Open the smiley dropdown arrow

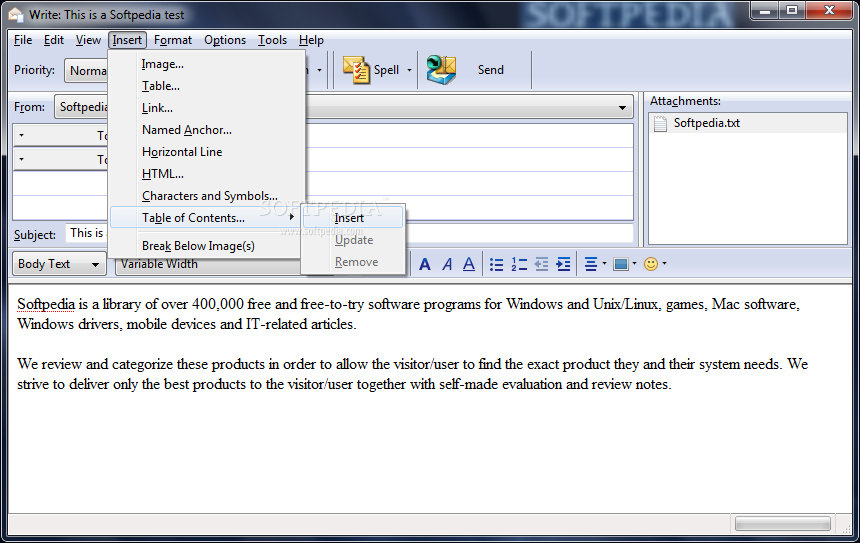(664, 264)
